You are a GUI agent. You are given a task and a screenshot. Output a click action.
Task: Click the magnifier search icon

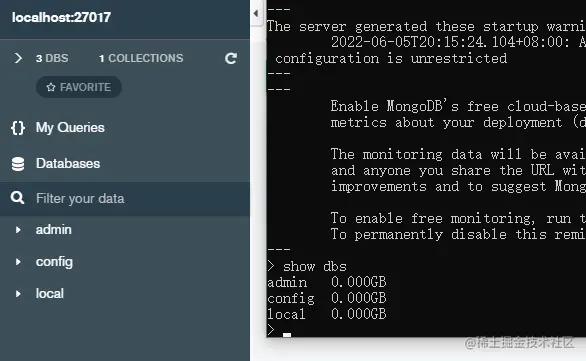point(18,198)
